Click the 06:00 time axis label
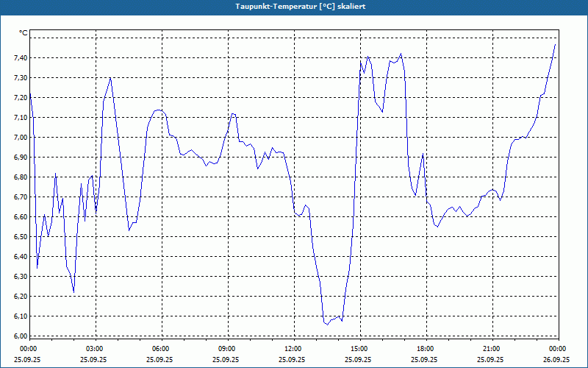Viewport: 588px width, 368px height. click(x=162, y=349)
